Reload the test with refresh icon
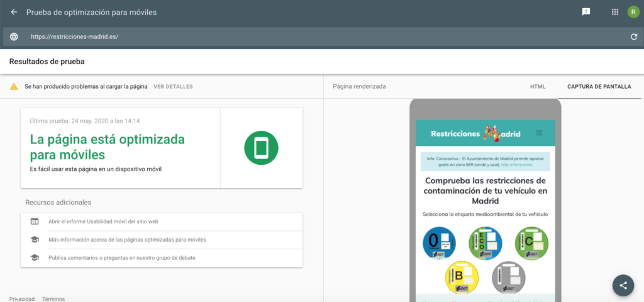Image resolution: width=644 pixels, height=302 pixels. tap(634, 36)
